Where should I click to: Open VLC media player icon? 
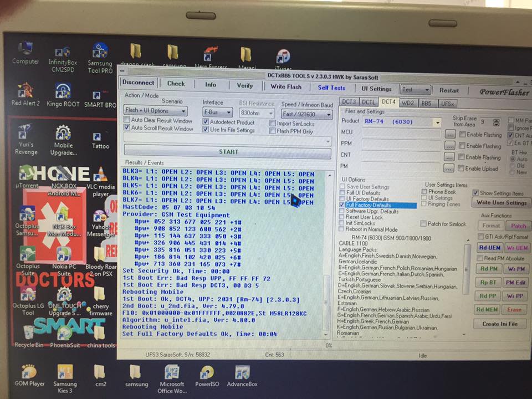100,182
